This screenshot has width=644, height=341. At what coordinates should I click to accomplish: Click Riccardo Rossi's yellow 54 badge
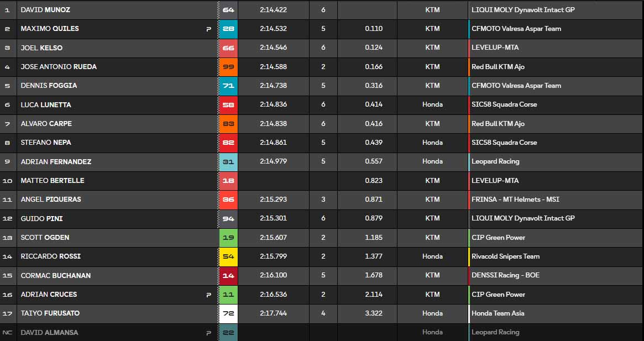[228, 256]
